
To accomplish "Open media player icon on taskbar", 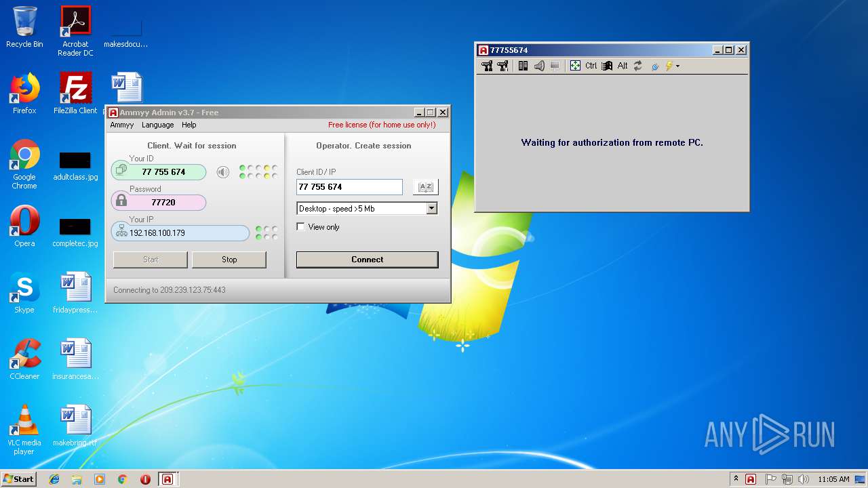I will point(100,479).
